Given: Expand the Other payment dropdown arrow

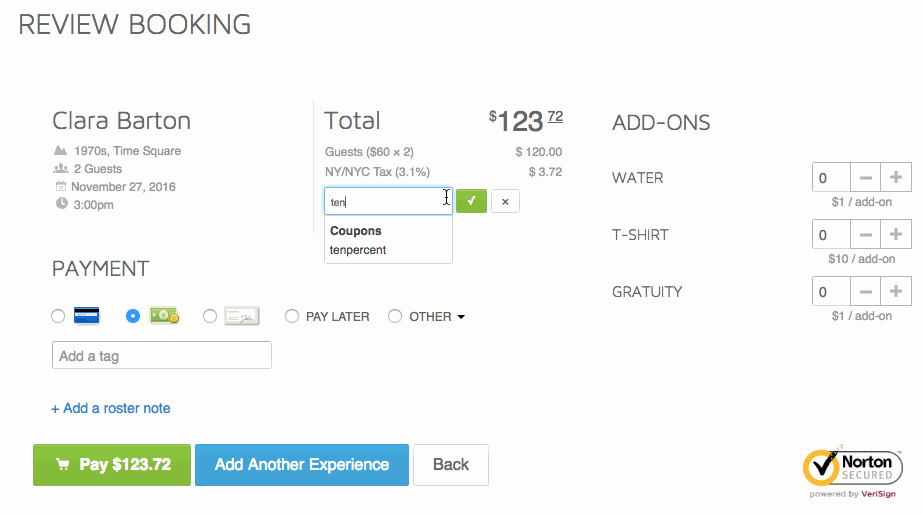Looking at the screenshot, I should [461, 317].
